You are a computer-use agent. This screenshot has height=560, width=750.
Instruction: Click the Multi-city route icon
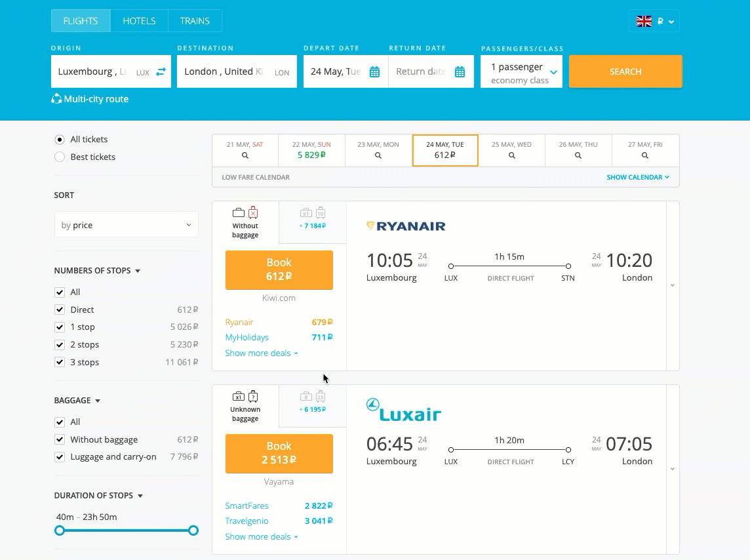coord(56,99)
